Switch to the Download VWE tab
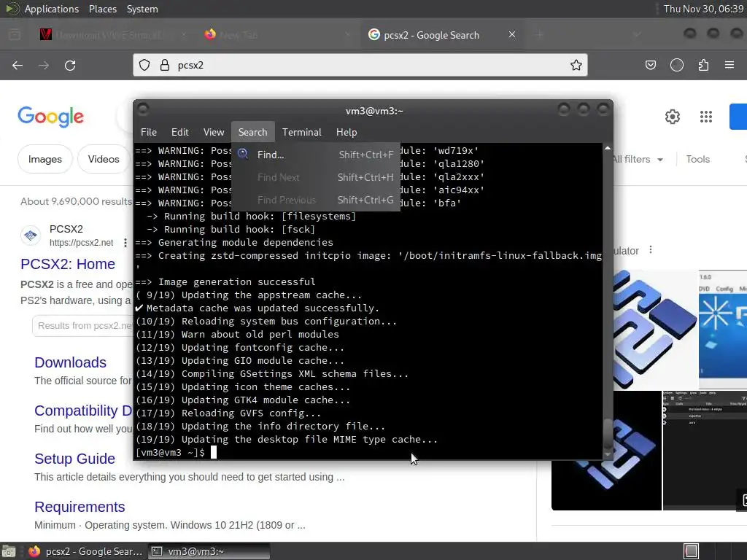 click(112, 34)
